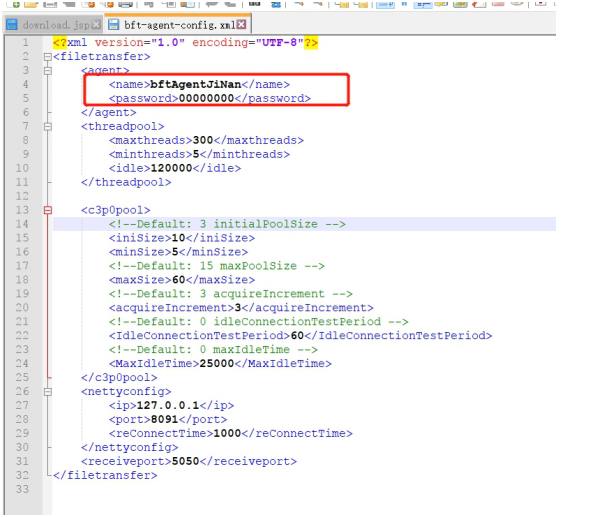Collapse the nettyconfig element fold marker

[x=47, y=392]
